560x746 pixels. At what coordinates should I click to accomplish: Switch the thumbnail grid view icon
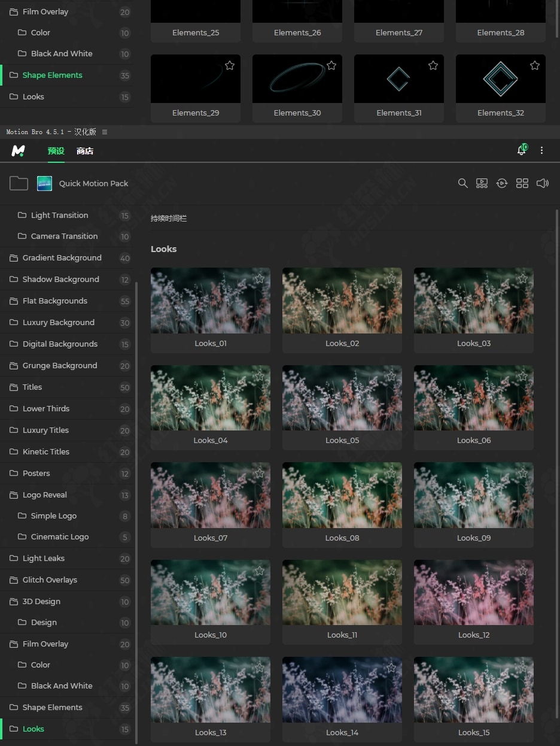pos(522,183)
